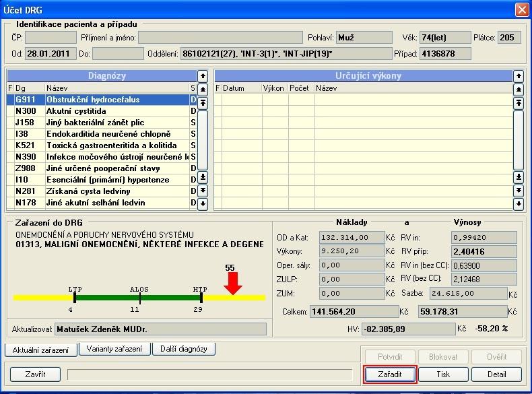Open the Detail button
Viewport: 532px width, 394px height.
tap(497, 374)
